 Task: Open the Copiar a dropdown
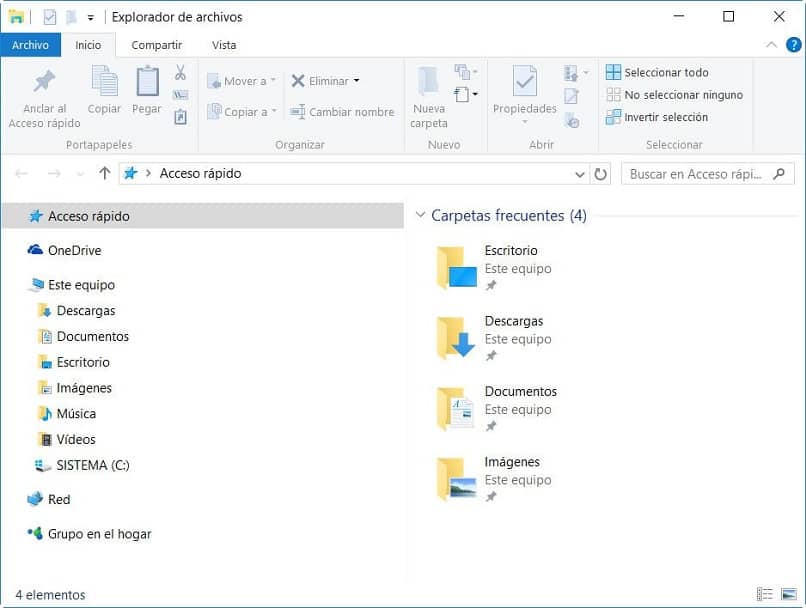242,112
